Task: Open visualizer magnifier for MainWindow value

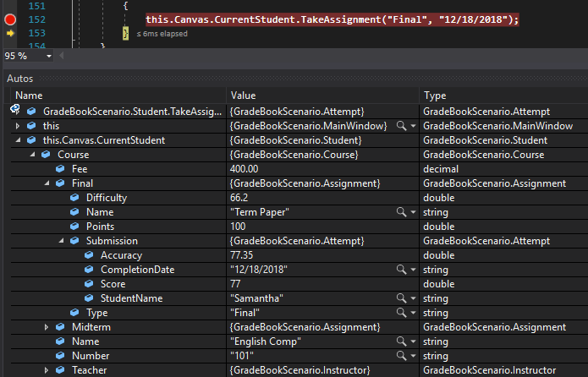Action: click(401, 126)
